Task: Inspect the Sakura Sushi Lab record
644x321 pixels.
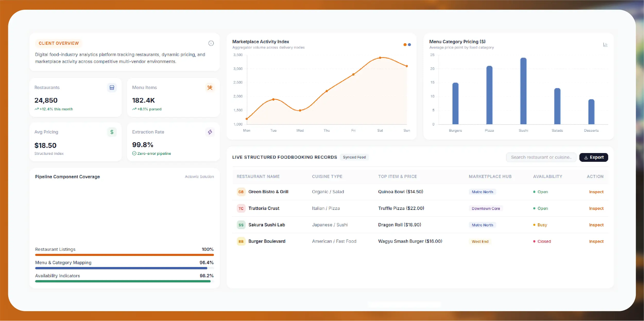Action: point(596,225)
